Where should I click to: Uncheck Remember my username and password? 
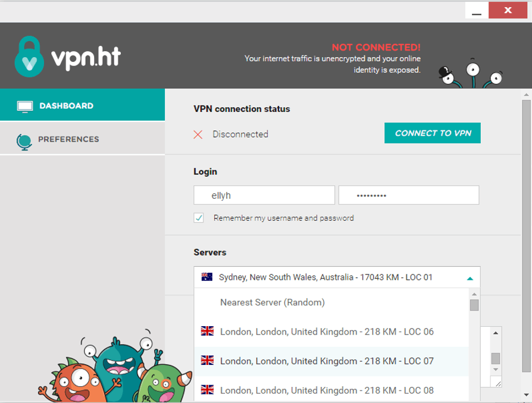pos(199,218)
